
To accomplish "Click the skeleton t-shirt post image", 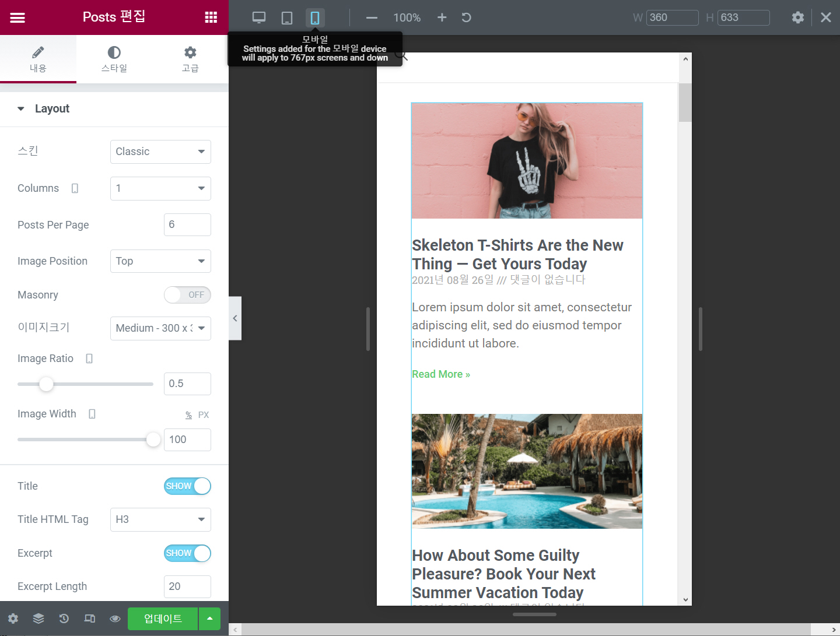I will pos(527,161).
